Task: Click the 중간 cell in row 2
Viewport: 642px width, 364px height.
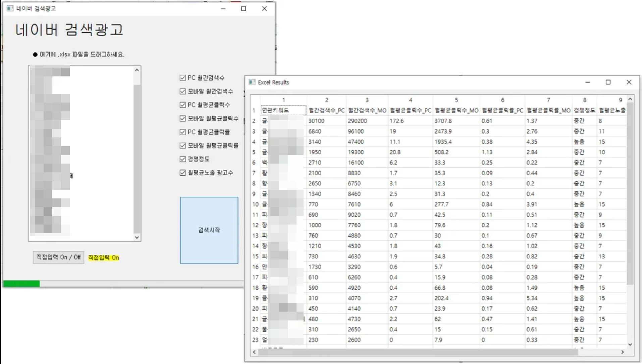Action: [585, 121]
